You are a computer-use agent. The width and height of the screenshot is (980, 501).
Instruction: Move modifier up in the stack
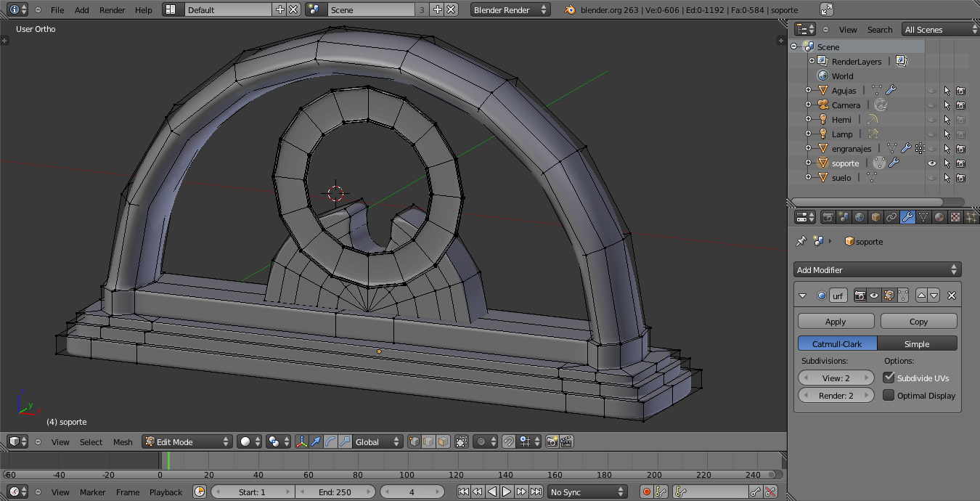(921, 296)
